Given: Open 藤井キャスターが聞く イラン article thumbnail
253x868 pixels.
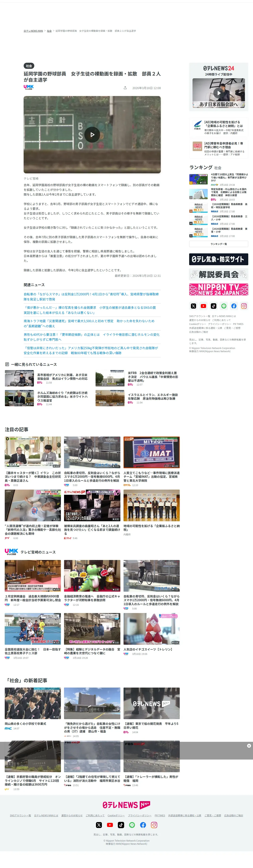Looking at the screenshot, I should point(33,452).
